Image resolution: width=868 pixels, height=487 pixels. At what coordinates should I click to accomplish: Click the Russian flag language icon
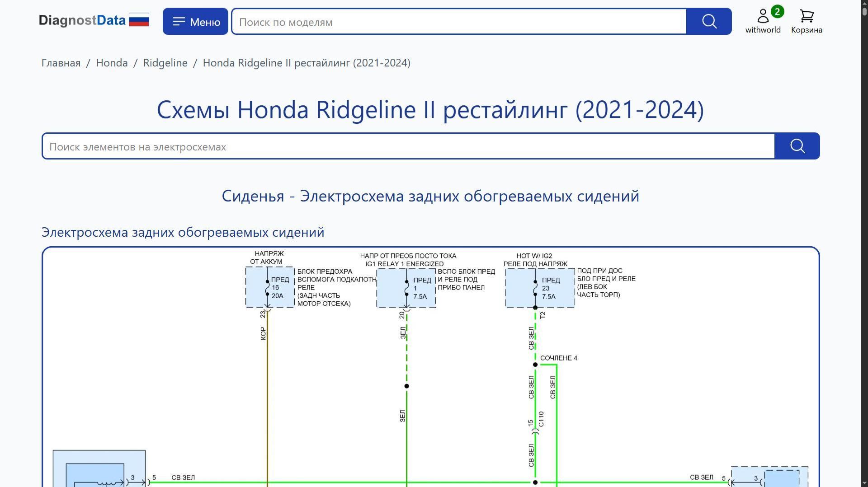[139, 20]
